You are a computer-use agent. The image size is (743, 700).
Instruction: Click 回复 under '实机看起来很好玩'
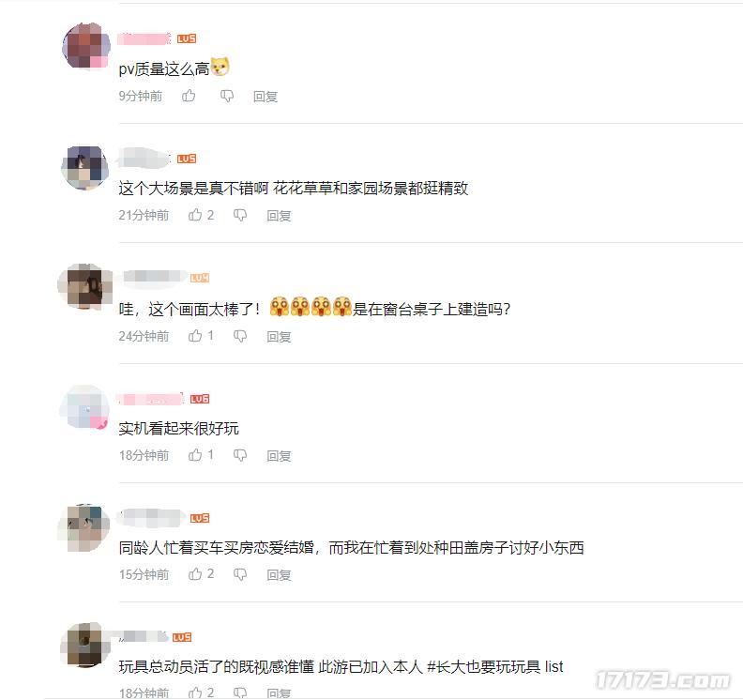click(279, 455)
